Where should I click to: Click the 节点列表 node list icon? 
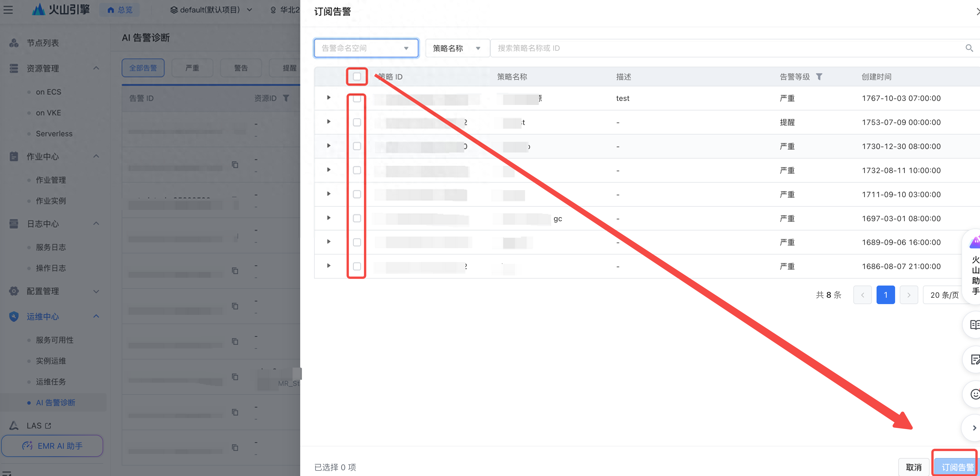pyautogui.click(x=14, y=43)
